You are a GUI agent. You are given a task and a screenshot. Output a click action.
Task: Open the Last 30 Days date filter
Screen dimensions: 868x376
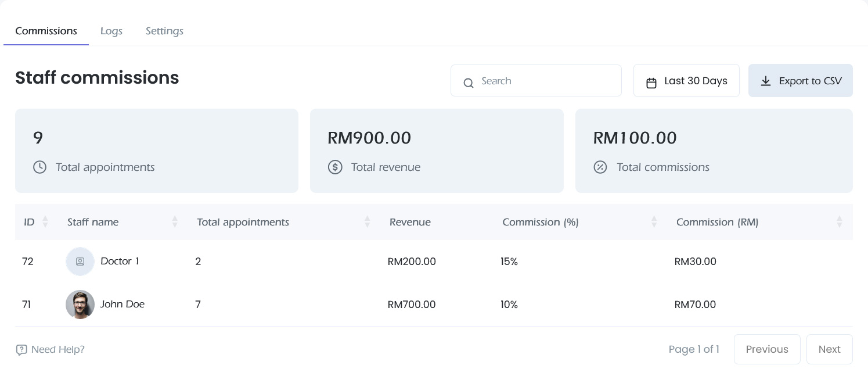pyautogui.click(x=686, y=81)
